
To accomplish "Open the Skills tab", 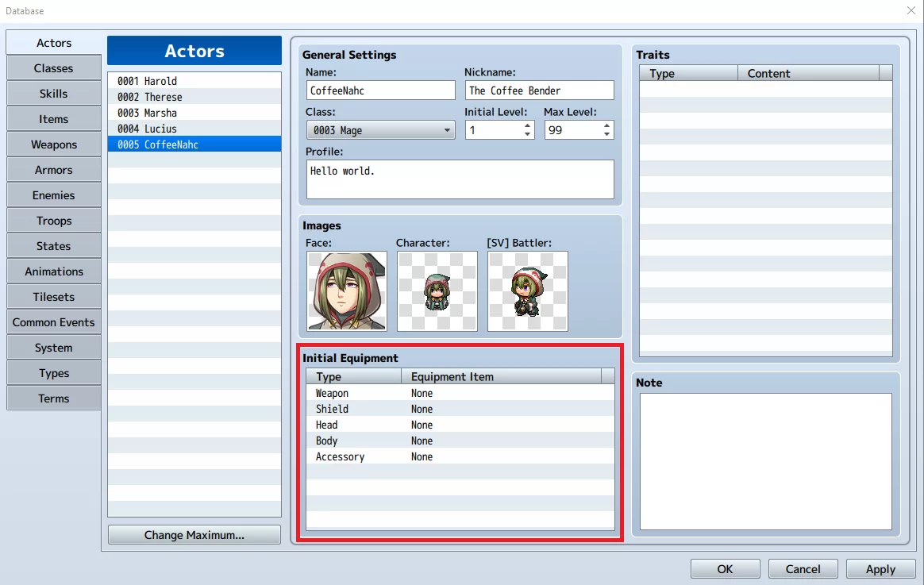I will click(x=54, y=94).
